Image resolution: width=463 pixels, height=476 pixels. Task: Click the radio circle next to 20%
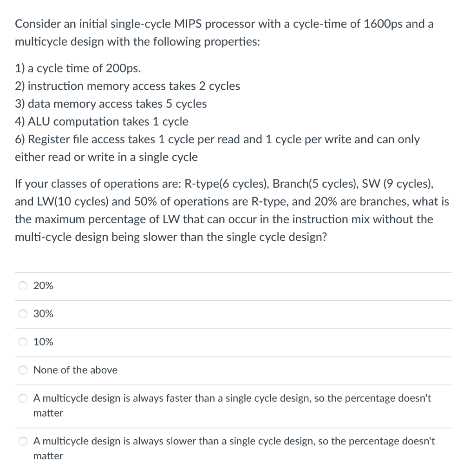tap(22, 285)
